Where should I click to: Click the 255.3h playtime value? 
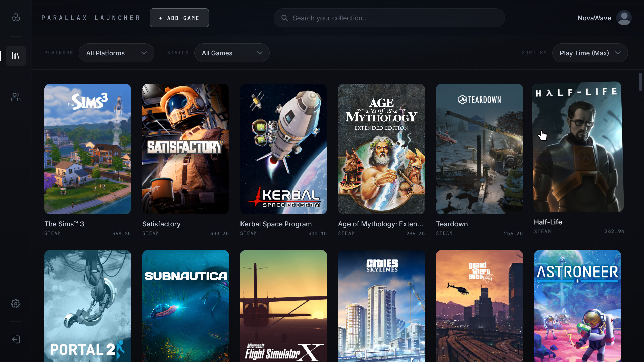pos(513,234)
